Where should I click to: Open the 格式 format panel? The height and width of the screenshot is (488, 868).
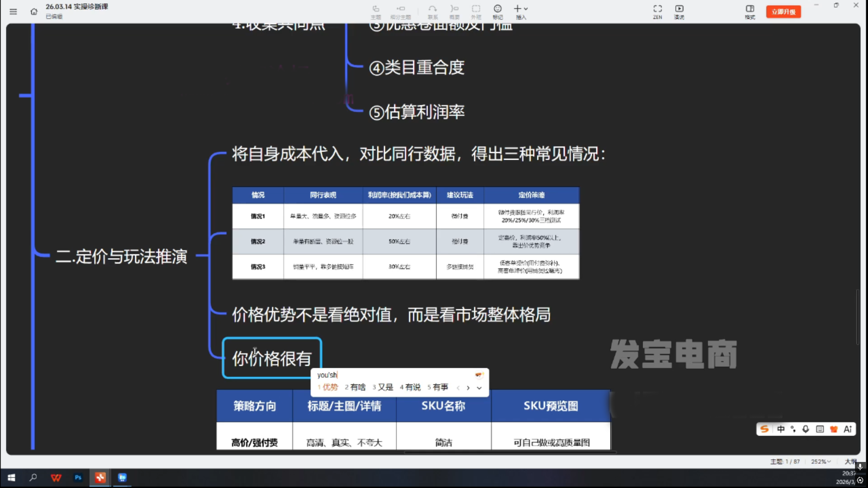[750, 11]
